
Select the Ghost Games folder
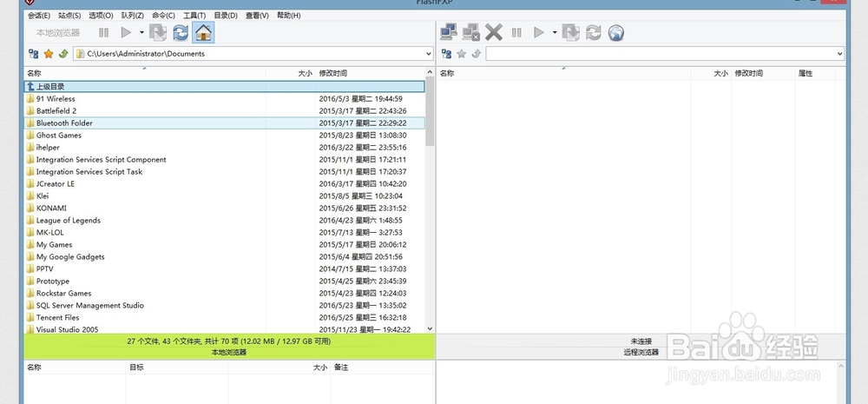[x=225, y=136]
